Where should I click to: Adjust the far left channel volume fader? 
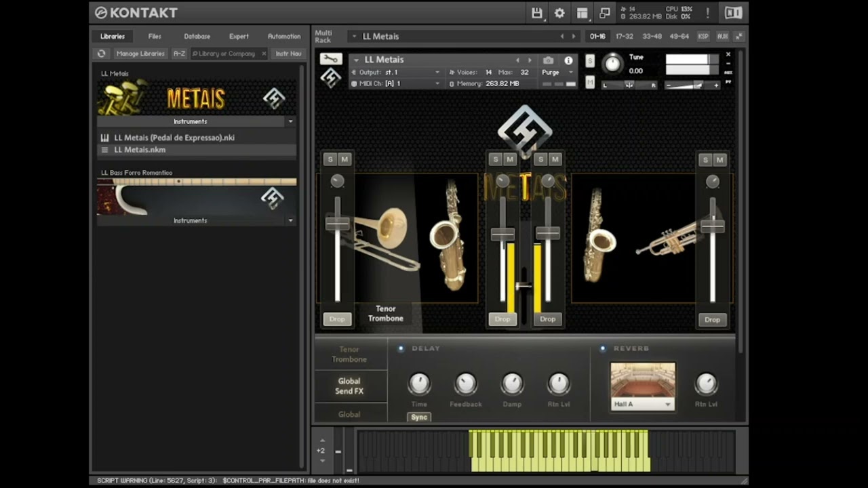click(x=337, y=223)
